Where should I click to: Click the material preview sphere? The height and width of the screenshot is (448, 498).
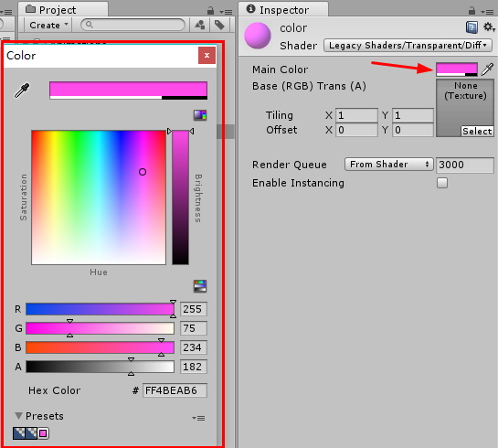(258, 36)
